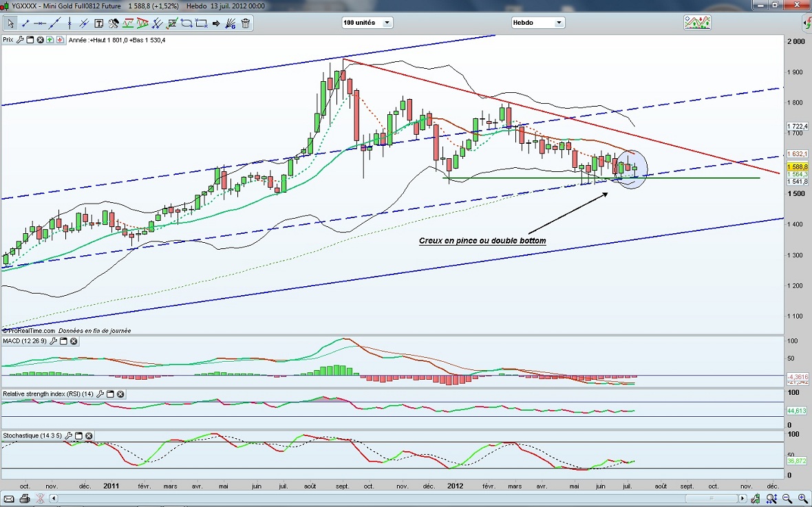Screen dimensions: 812x507
Task: Click the Prix panel label
Action: tap(8, 40)
